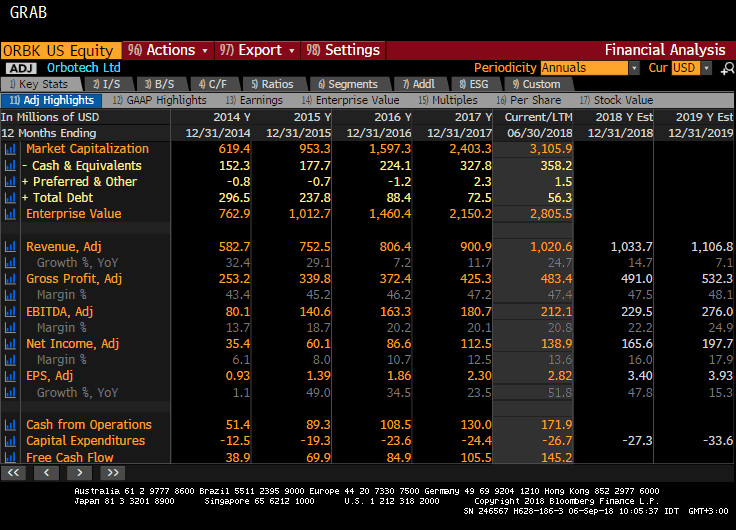This screenshot has width=736, height=530.
Task: Open chart icon for Net Income, Adj
Action: tap(10, 344)
